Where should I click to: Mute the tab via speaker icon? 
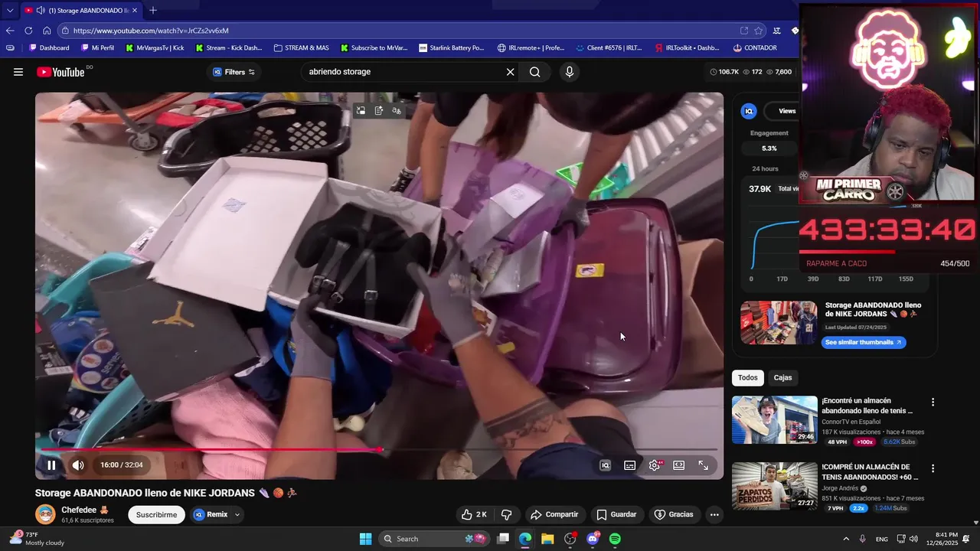pyautogui.click(x=41, y=10)
